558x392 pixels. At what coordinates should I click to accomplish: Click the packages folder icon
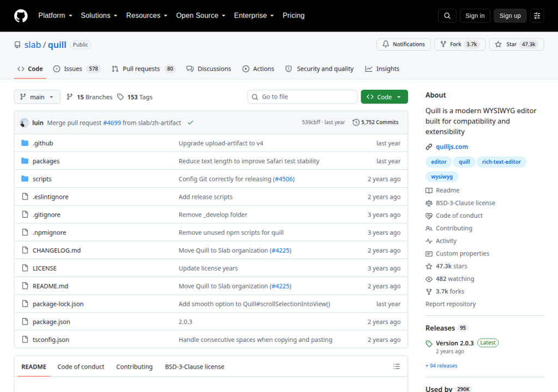[25, 161]
